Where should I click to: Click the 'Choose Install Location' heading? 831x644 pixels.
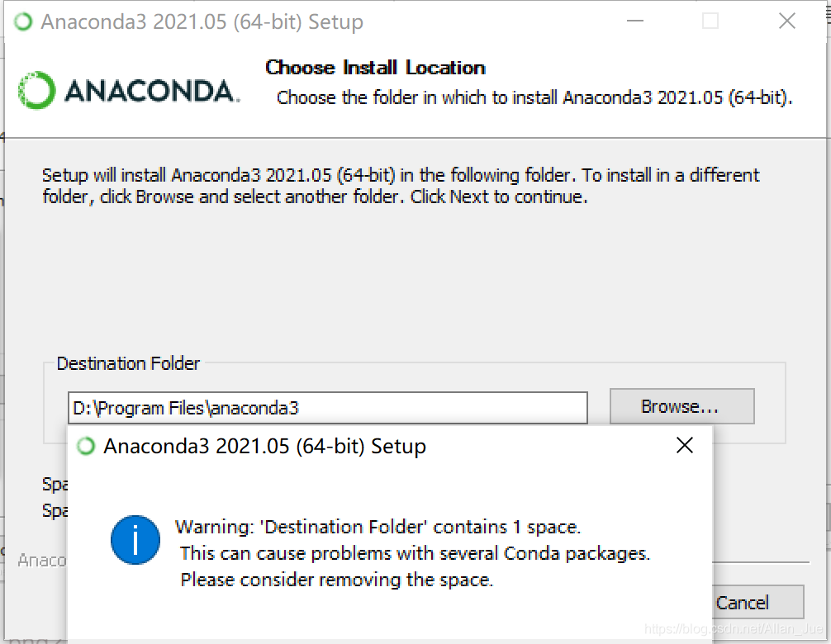coord(374,68)
